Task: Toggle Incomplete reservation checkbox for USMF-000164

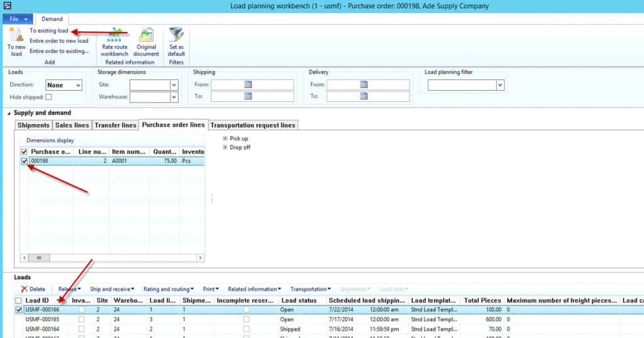Action: coord(246,329)
